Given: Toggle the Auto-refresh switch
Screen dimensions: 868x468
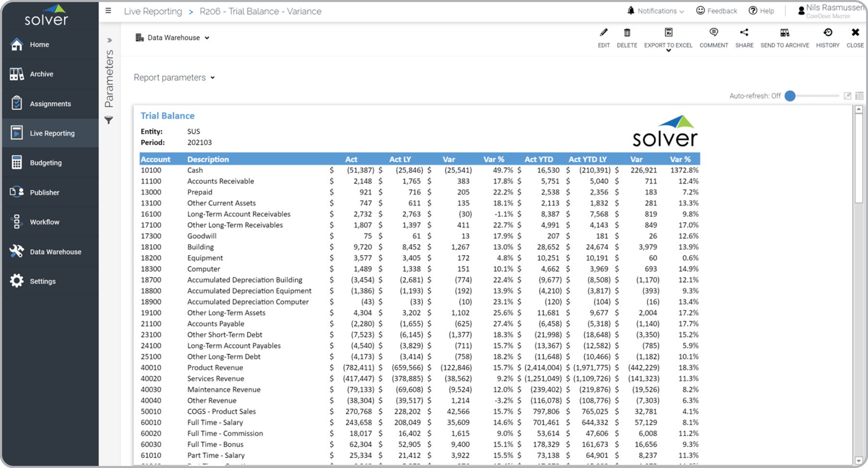Looking at the screenshot, I should pos(790,96).
